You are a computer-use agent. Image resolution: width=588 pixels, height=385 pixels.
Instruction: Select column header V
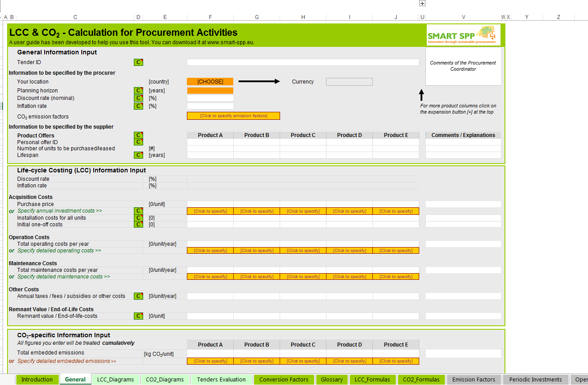point(463,17)
